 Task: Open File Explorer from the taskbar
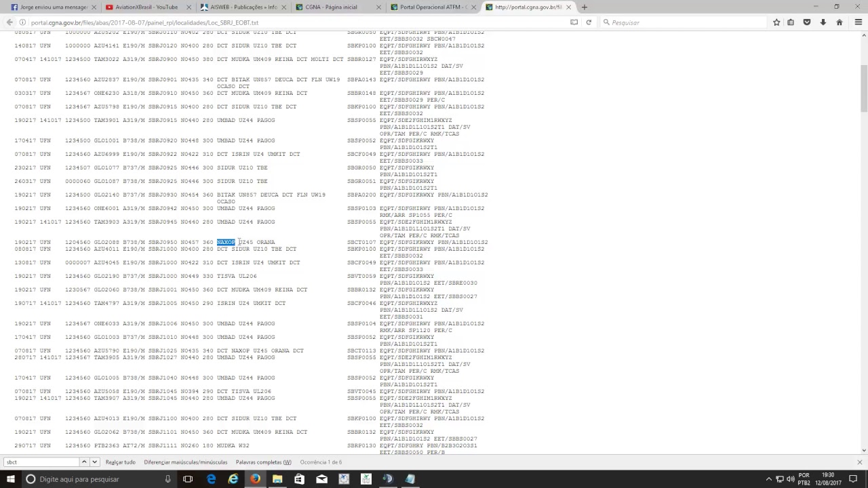click(x=277, y=479)
